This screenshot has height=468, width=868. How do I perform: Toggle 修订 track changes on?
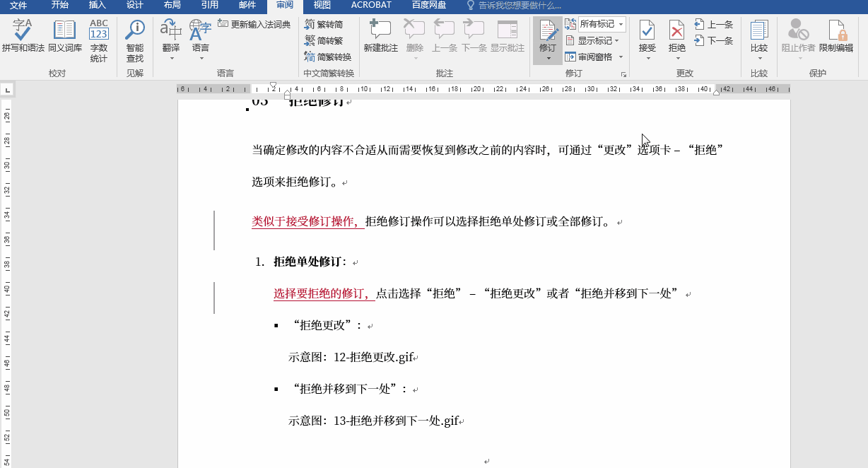[547, 33]
